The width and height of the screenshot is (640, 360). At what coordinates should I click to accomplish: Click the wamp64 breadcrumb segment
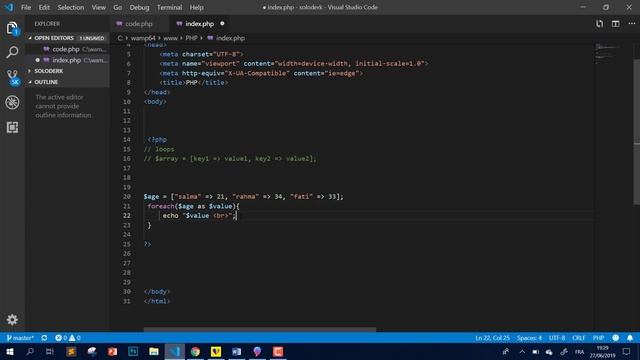point(143,38)
